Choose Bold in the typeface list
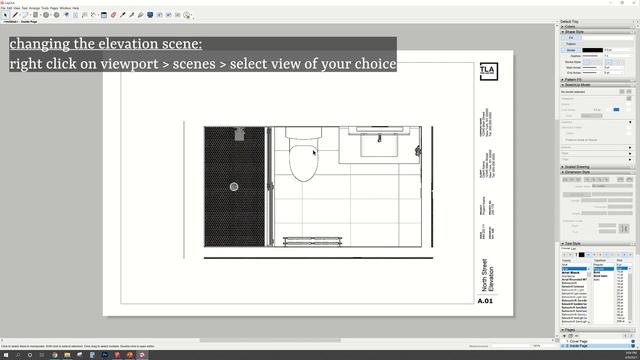The height and width of the screenshot is (360, 640). pos(597,273)
